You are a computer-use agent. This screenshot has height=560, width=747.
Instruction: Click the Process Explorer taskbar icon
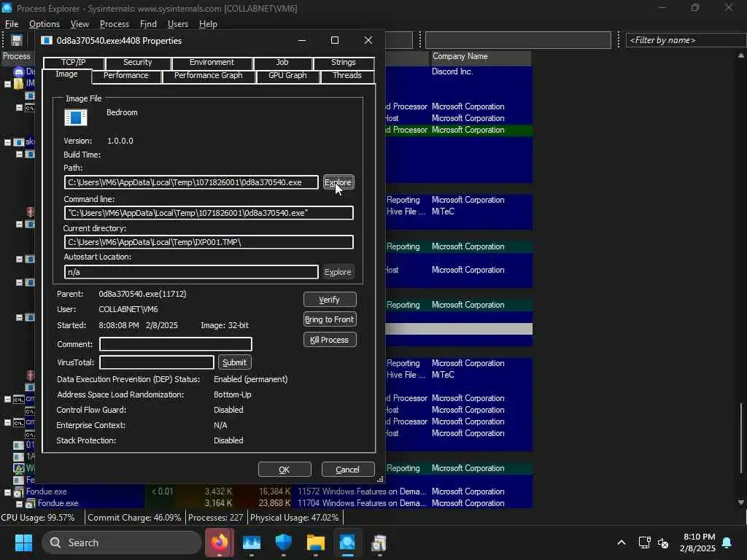coord(347,542)
